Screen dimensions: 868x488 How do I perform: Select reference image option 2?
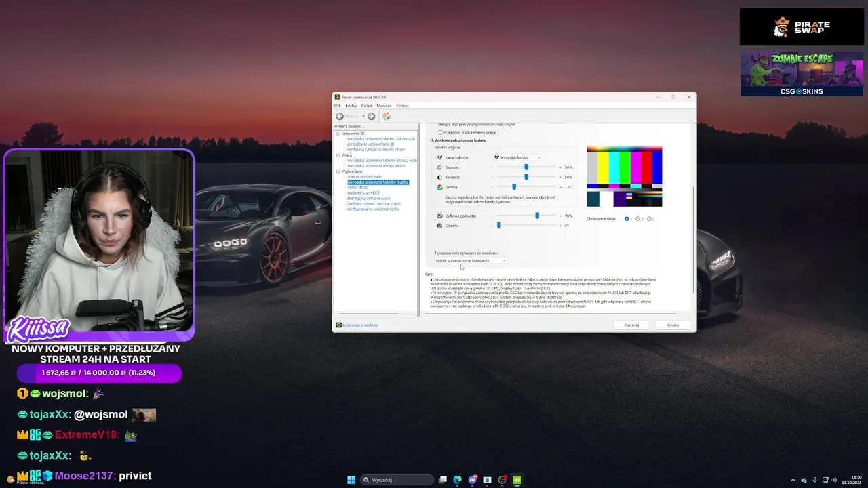tap(637, 218)
